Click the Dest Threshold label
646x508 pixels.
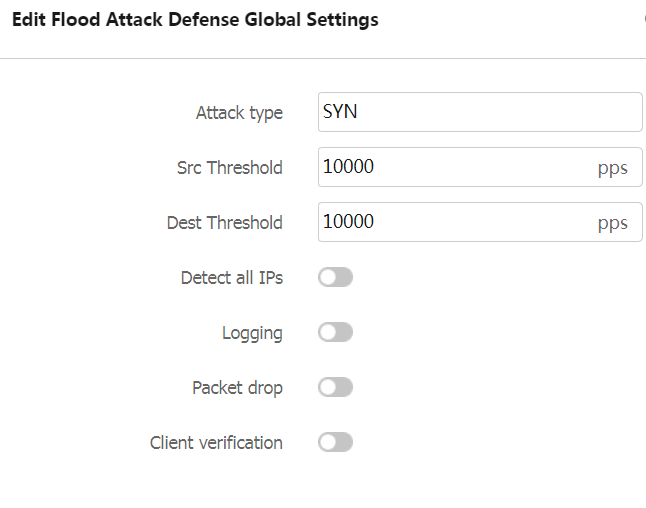pyautogui.click(x=225, y=222)
